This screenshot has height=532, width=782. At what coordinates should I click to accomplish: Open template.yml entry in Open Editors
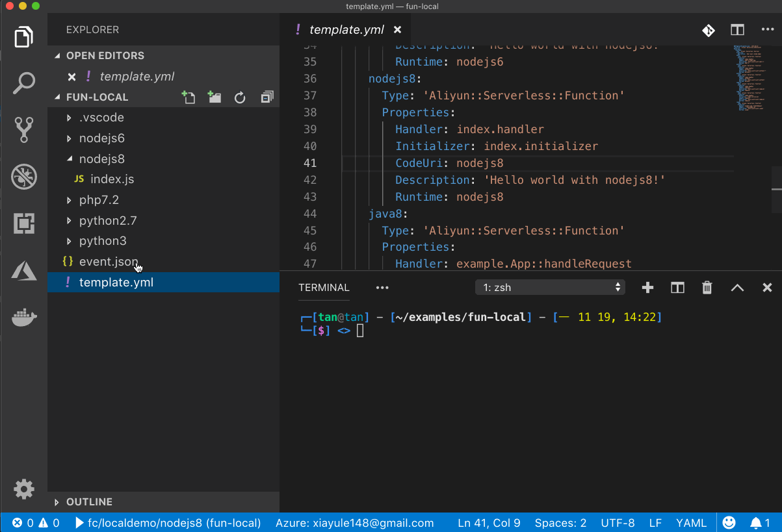point(164,77)
